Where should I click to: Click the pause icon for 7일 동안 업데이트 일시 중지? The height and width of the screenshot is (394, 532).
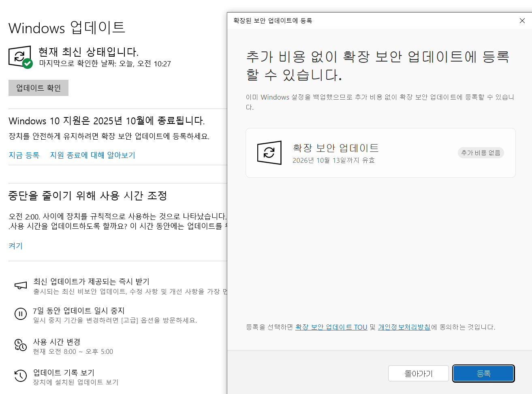pyautogui.click(x=21, y=314)
